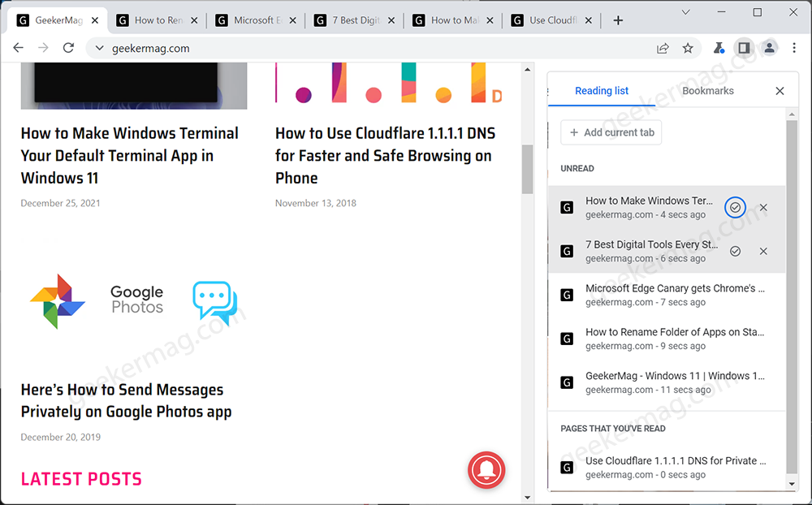Select the Bookmarks panel tab
Viewport: 812px width, 505px height.
(x=708, y=91)
